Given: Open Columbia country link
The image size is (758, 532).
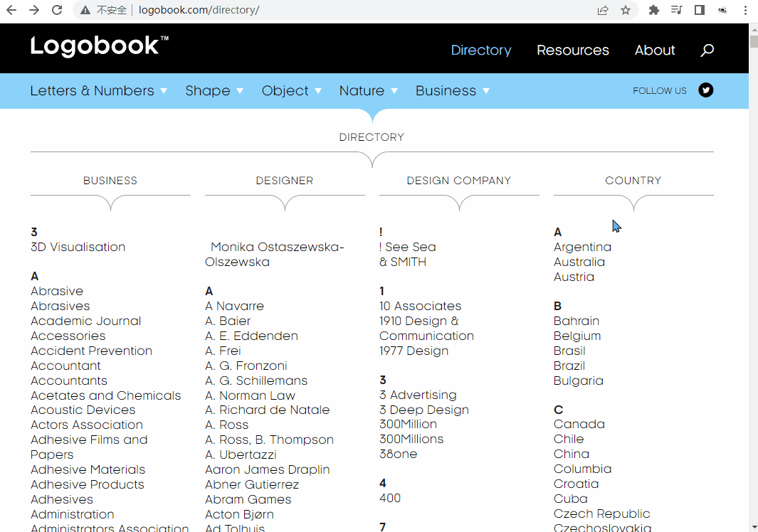Looking at the screenshot, I should [582, 469].
